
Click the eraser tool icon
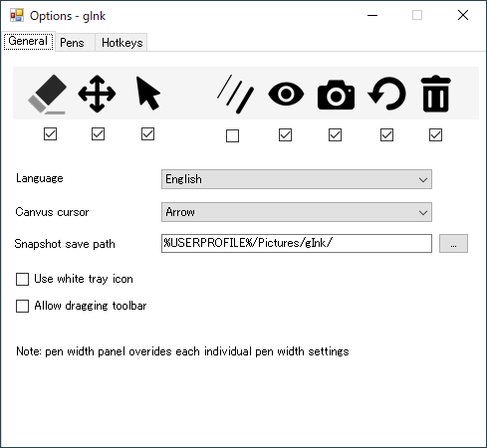coord(47,95)
